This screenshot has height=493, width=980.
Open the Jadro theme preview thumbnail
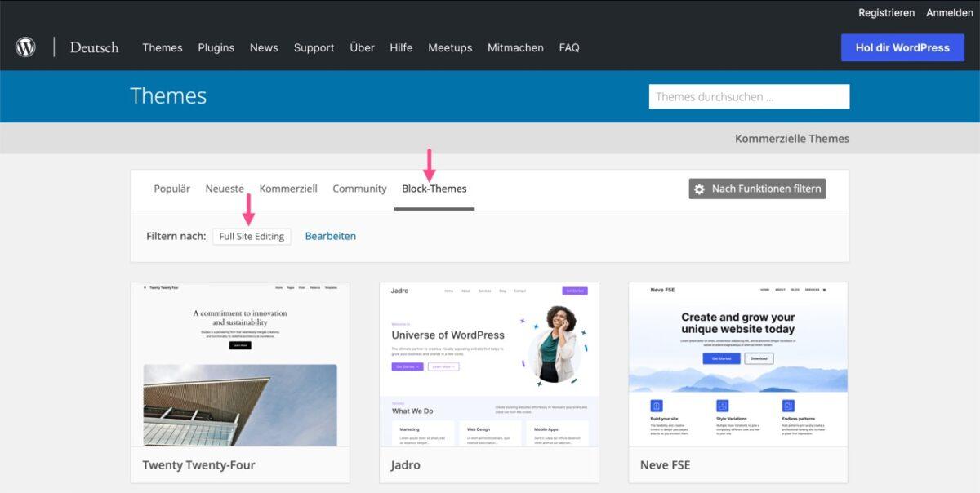(x=489, y=365)
